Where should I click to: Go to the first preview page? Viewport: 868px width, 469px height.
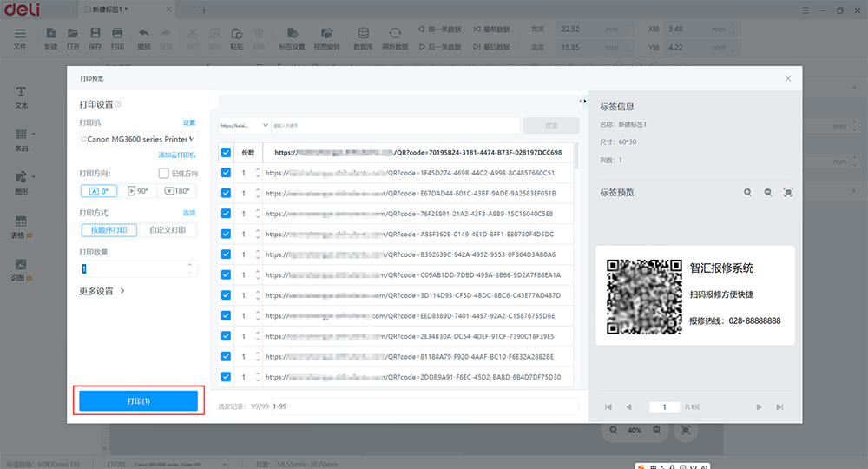pyautogui.click(x=608, y=407)
